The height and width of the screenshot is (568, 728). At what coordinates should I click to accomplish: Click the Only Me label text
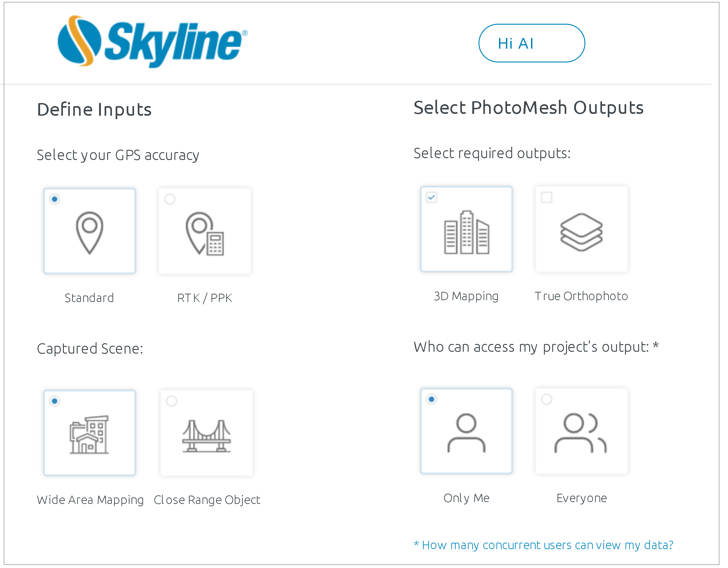(x=466, y=498)
